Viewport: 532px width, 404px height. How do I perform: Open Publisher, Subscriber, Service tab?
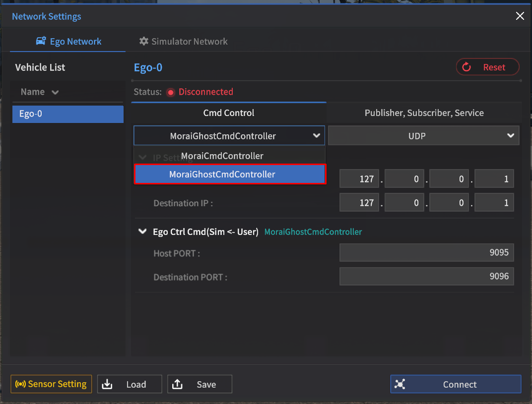coord(424,113)
